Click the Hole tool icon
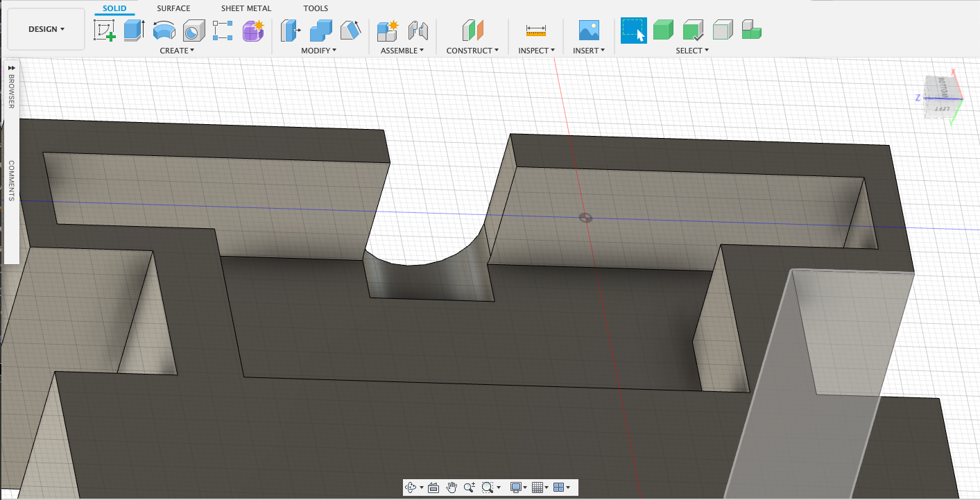 point(192,31)
